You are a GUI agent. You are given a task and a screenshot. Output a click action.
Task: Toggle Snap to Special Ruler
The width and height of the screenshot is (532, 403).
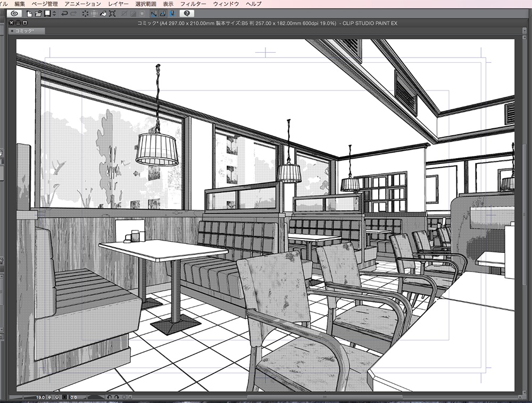(163, 14)
